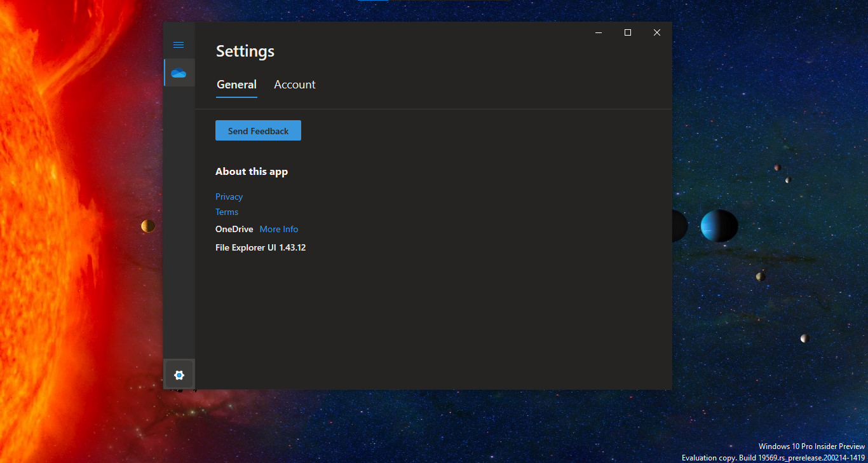Screen dimensions: 868x463
Task: Click the settings gear icon
Action: tap(179, 375)
